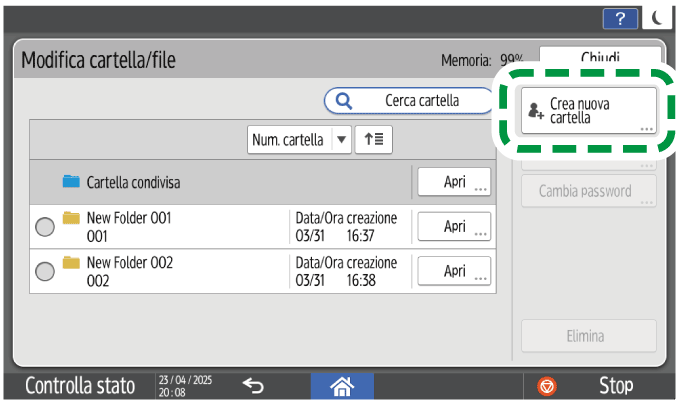Image resolution: width=684 pixels, height=404 pixels.
Task: Click the Cartella condivisa row label
Action: click(133, 182)
